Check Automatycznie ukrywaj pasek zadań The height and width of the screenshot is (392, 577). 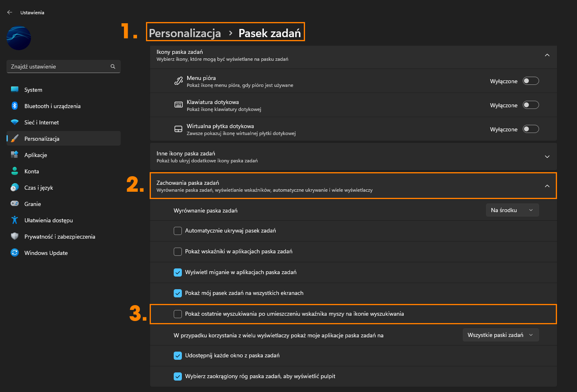tap(178, 231)
